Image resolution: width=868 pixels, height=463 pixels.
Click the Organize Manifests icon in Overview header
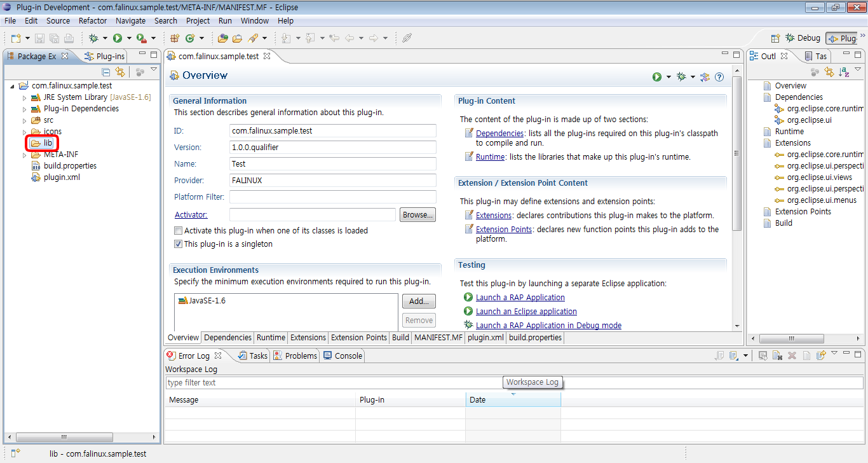click(x=705, y=76)
